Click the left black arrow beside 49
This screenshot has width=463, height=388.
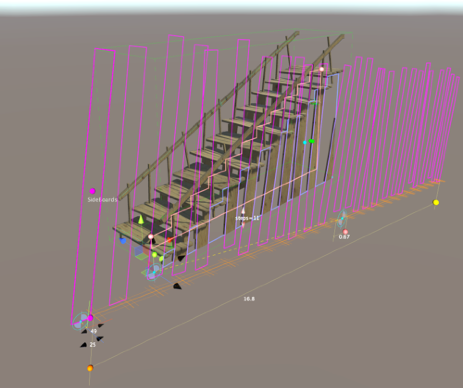coord(84,331)
